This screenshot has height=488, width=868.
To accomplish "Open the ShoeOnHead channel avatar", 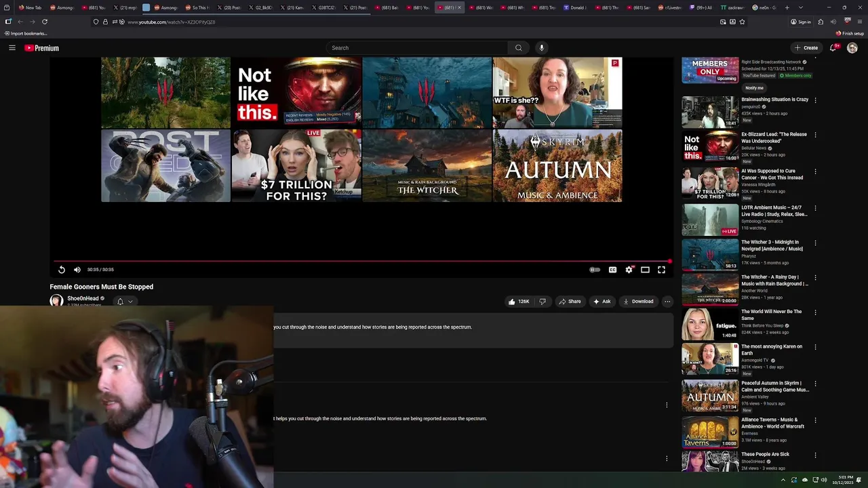I will point(56,301).
